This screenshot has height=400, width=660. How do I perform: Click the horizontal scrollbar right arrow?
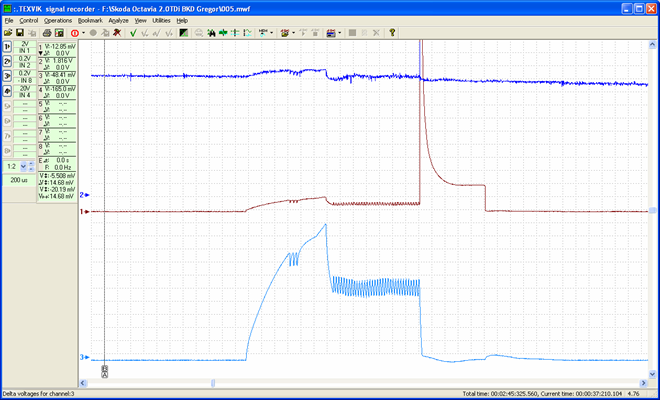[x=644, y=383]
